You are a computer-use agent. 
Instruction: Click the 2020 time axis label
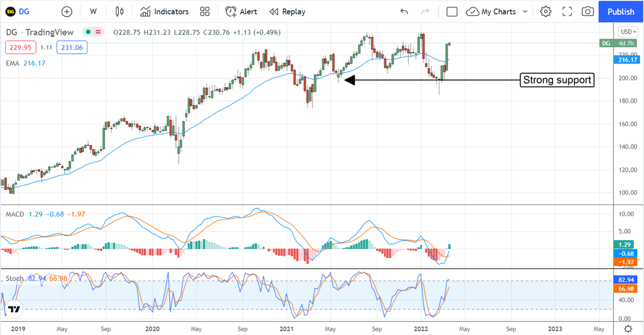pos(152,328)
